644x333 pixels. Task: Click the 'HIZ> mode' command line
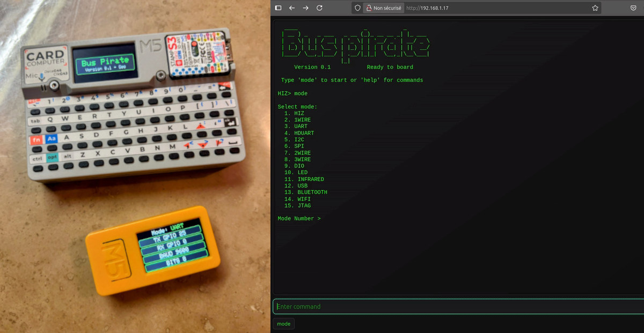coord(292,94)
